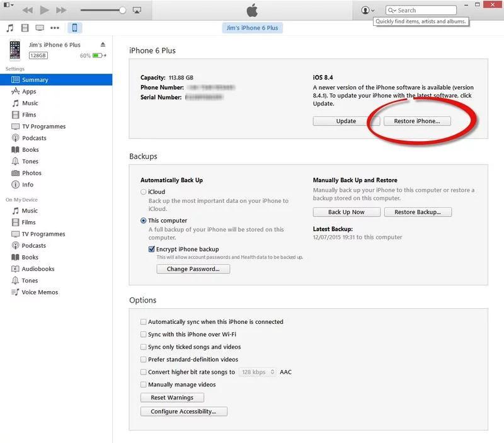The height and width of the screenshot is (443, 504).
Task: Click the Restore iPhone... button
Action: point(417,121)
